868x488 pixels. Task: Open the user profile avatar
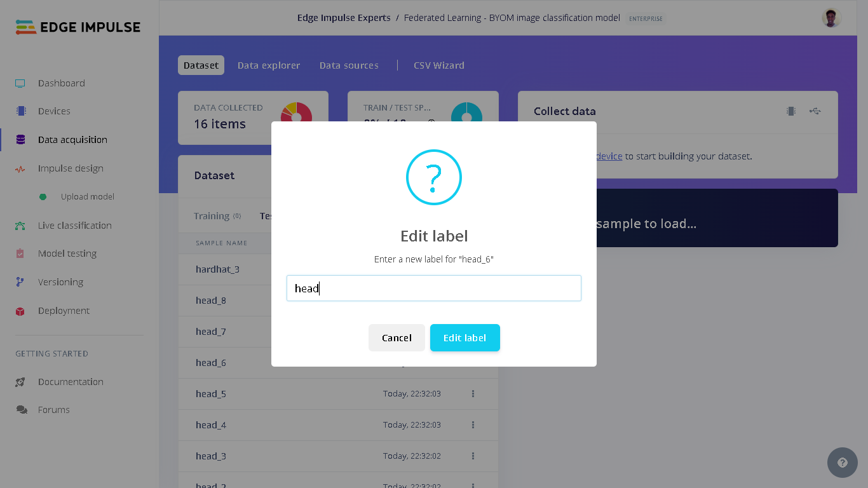click(831, 18)
